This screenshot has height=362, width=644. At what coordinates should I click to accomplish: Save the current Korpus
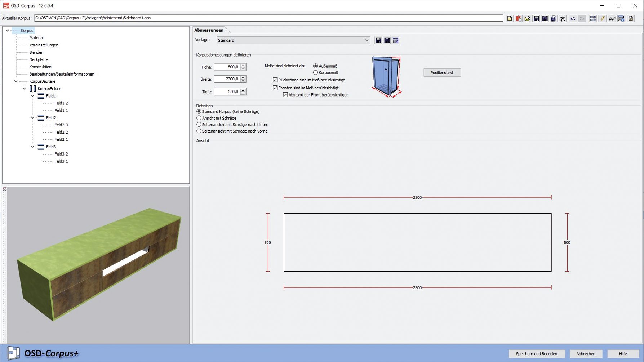click(x=536, y=18)
